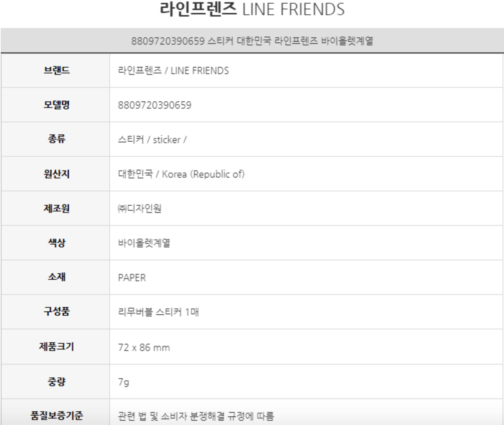Select the brand value 라인프렌즈 / LINE FRIENDS

coord(173,70)
